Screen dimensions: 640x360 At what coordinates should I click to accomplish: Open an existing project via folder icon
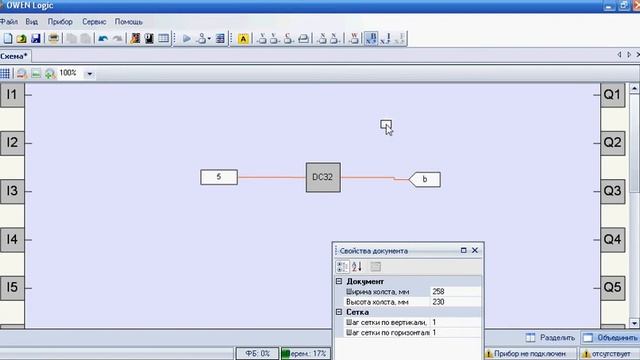tap(22, 38)
